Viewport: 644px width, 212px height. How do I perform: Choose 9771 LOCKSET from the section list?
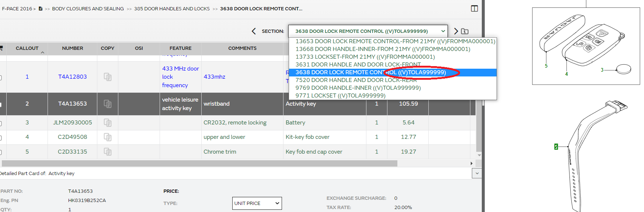click(x=340, y=96)
